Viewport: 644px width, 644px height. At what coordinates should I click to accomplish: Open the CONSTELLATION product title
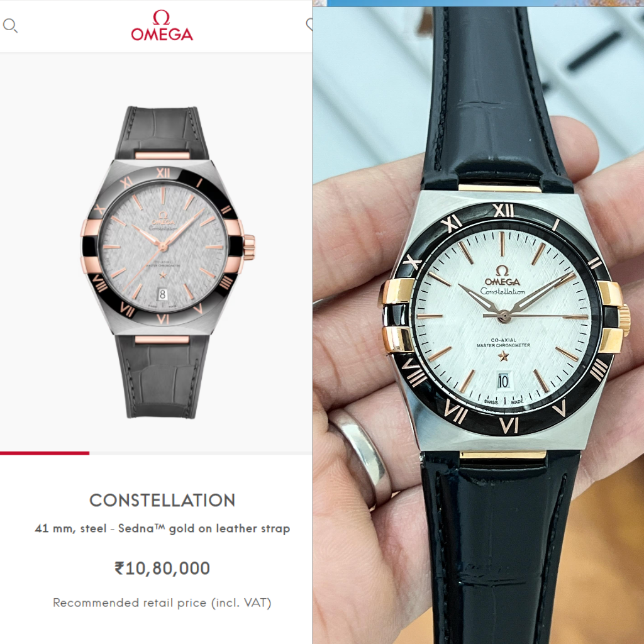click(x=162, y=500)
